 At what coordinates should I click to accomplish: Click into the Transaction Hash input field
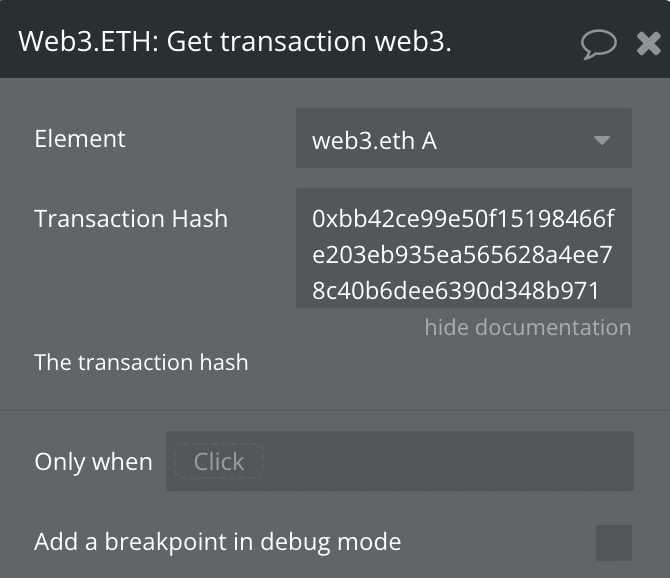(x=464, y=248)
